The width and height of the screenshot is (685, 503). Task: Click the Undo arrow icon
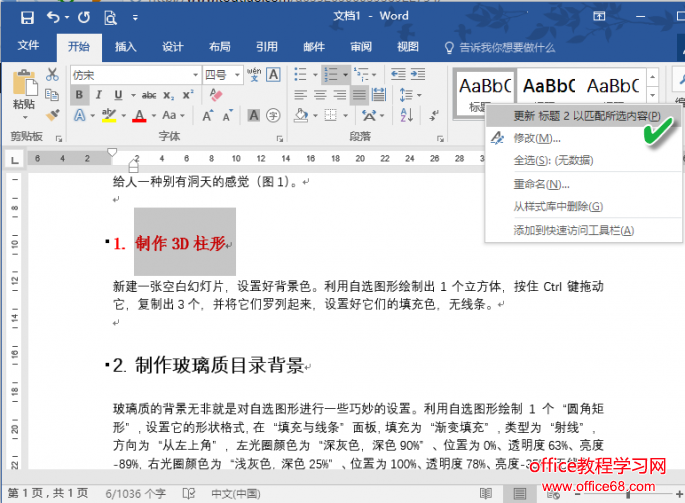(53, 17)
